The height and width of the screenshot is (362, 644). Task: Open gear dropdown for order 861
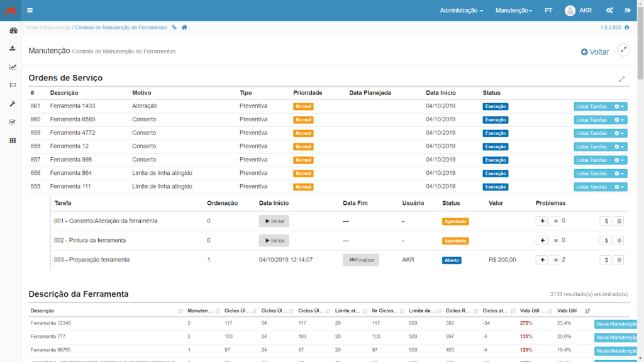pos(619,107)
